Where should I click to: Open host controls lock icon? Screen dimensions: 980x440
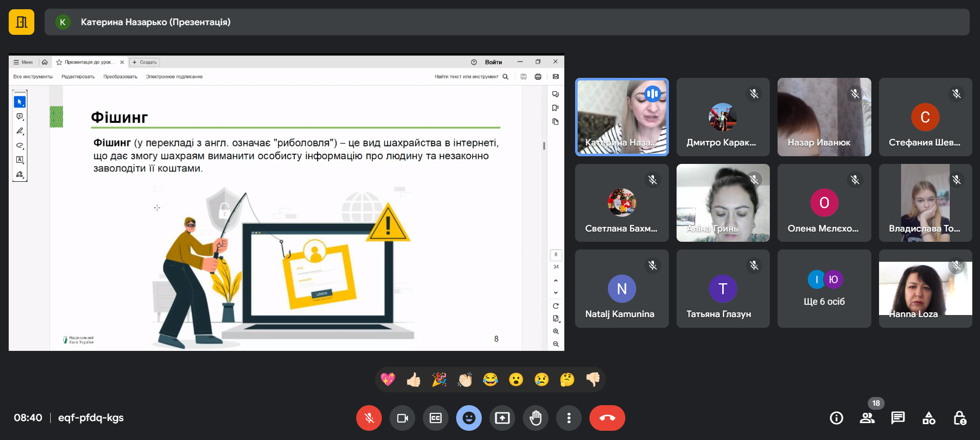click(959, 418)
